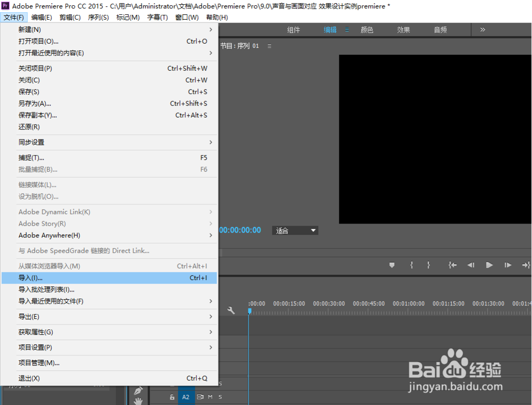Open the 帮助(H) menu

tap(217, 18)
